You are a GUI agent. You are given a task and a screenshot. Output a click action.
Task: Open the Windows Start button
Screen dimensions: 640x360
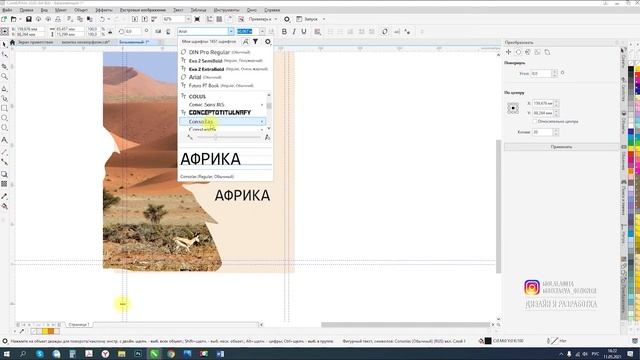tap(7, 354)
